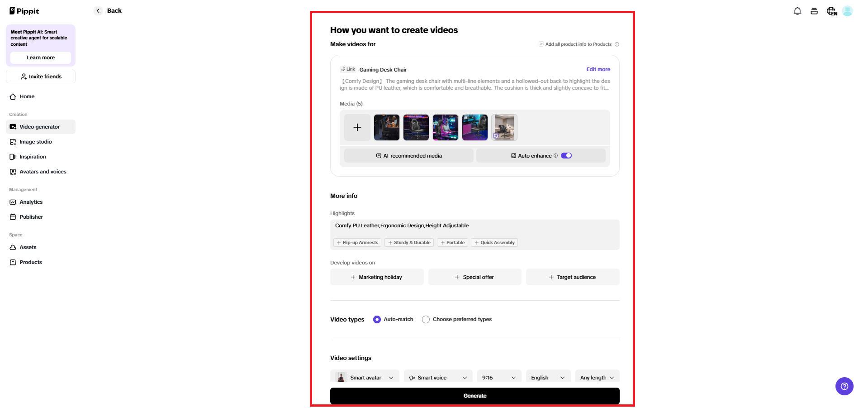The width and height of the screenshot is (868, 408).
Task: Expand the 9:16 aspect ratio dropdown
Action: (x=498, y=377)
